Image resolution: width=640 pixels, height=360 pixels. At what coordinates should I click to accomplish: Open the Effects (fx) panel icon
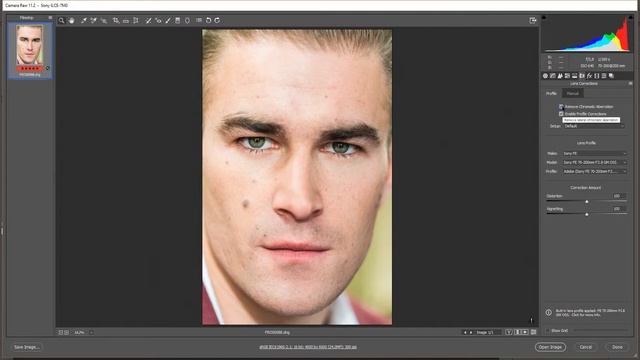pos(589,76)
